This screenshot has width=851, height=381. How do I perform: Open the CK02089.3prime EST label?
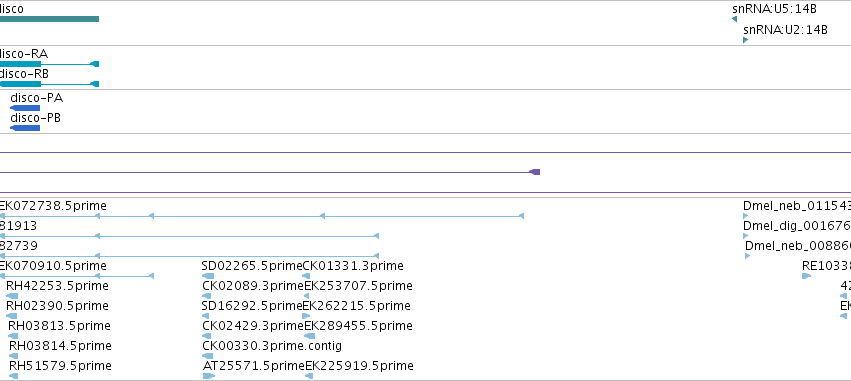pos(252,286)
